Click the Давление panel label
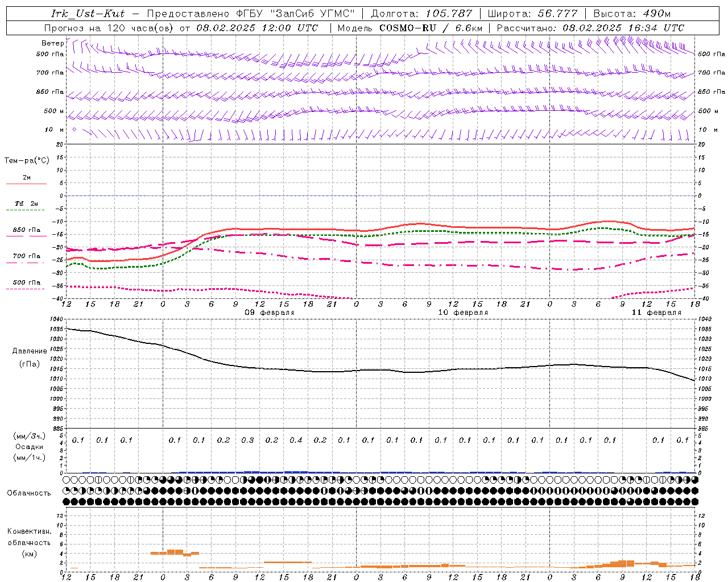This screenshot has width=728, height=582. pos(30,351)
